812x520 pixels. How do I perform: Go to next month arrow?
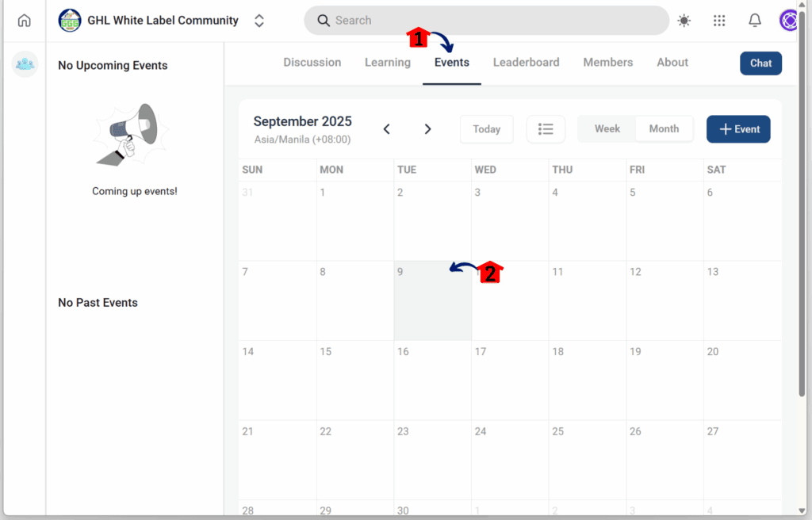pyautogui.click(x=427, y=129)
